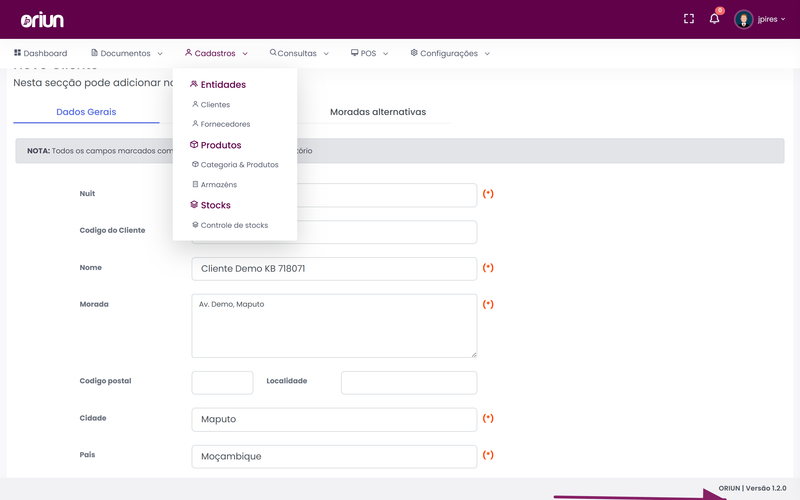Viewport: 800px width, 500px height.
Task: Click the Cadastros person icon
Action: click(x=188, y=53)
